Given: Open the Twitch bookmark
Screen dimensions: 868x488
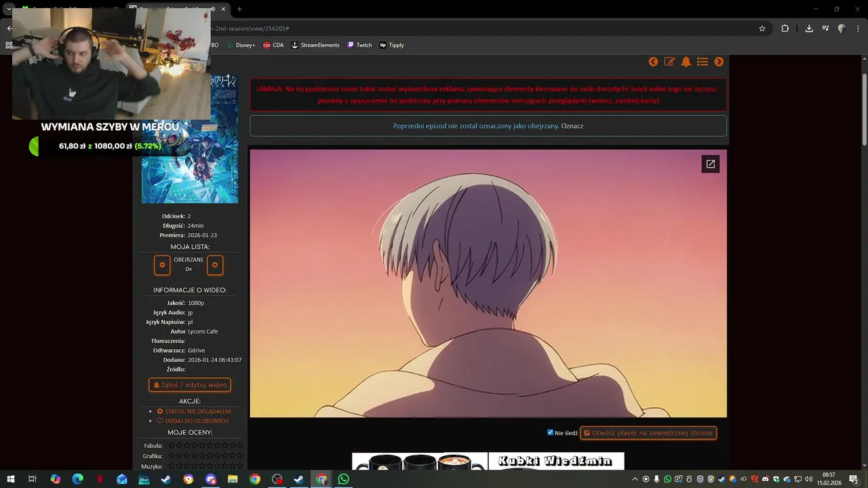Looking at the screenshot, I should [x=359, y=45].
